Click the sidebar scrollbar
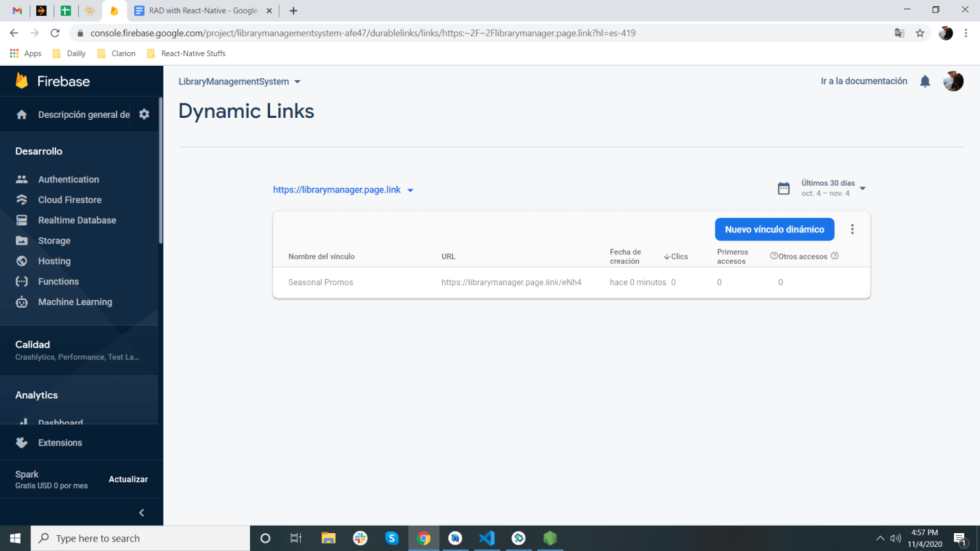980x551 pixels. pyautogui.click(x=160, y=171)
